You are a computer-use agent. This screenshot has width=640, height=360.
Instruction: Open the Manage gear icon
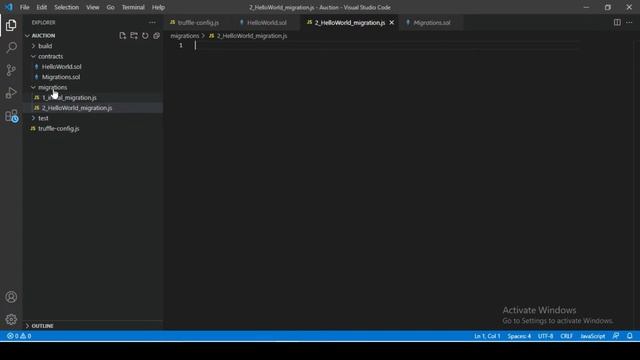point(11,319)
